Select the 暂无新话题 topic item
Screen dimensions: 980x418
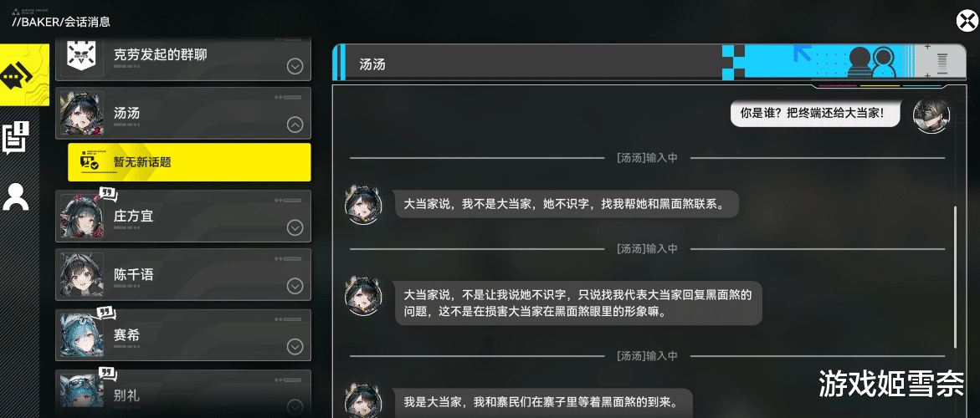click(189, 162)
